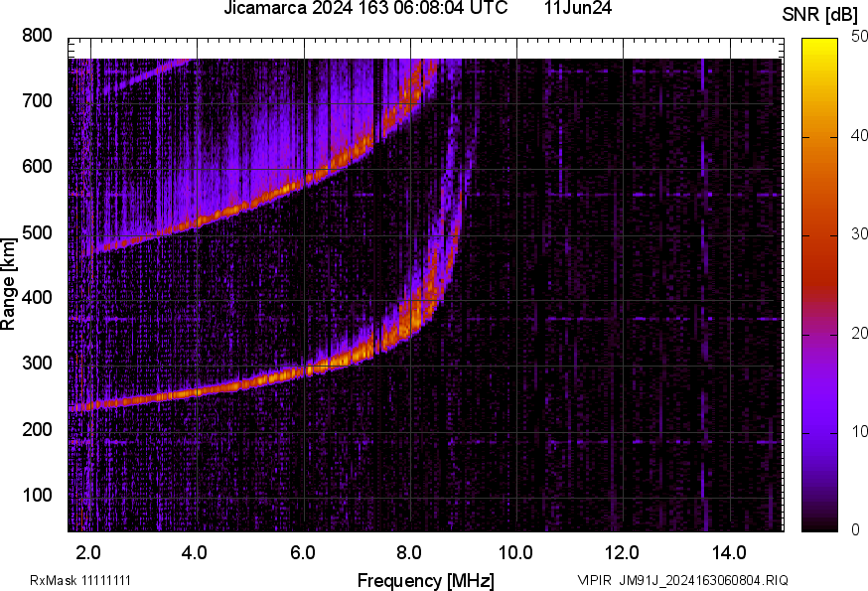The height and width of the screenshot is (591, 868).
Task: Click the second-hop echo trace near 4 MHz, 510 km
Action: coord(197,222)
